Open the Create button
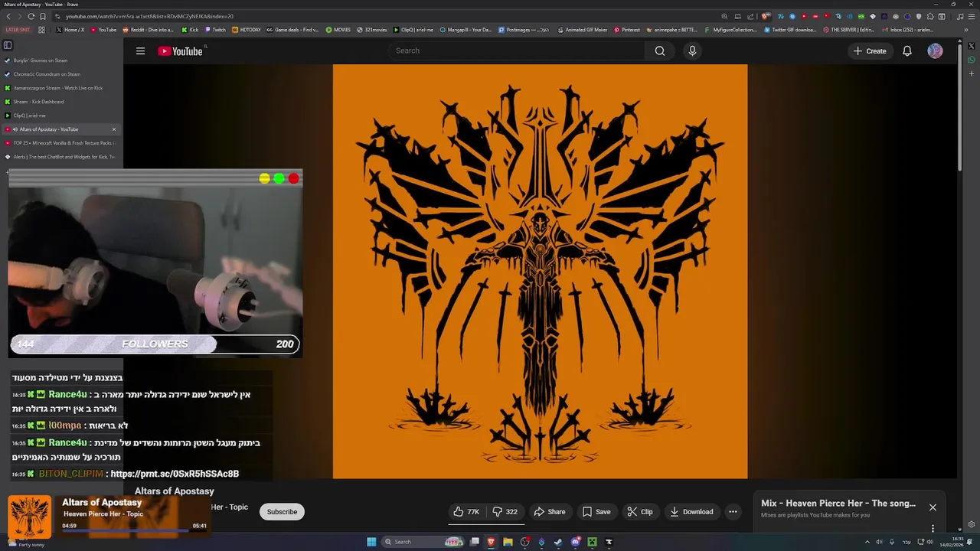 (870, 51)
